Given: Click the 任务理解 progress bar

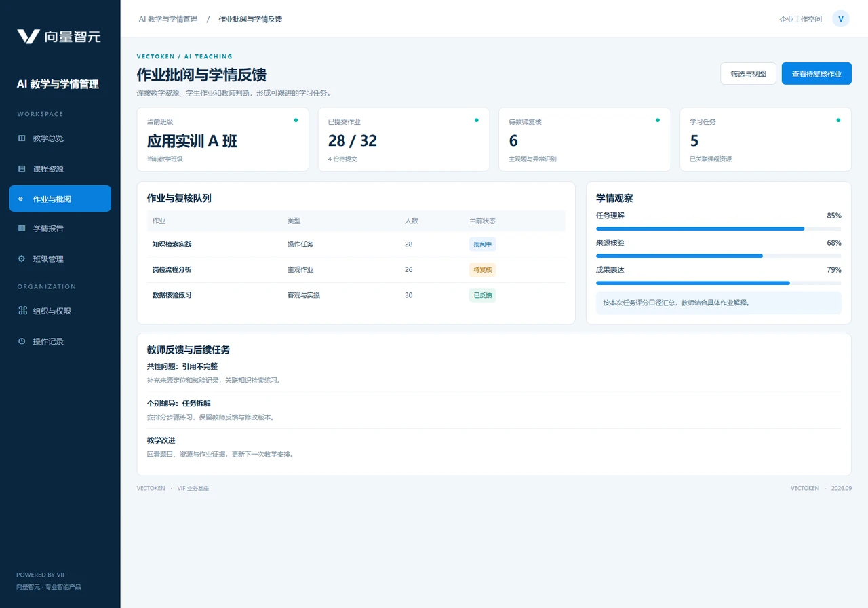Looking at the screenshot, I should (719, 229).
